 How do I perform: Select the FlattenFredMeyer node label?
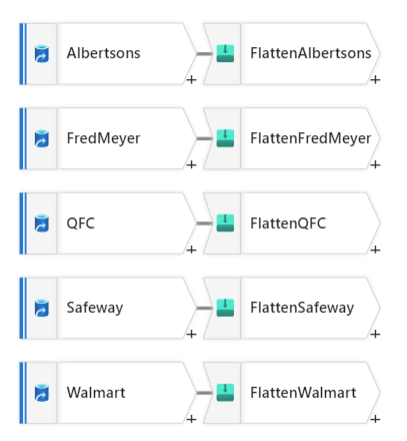click(x=311, y=139)
